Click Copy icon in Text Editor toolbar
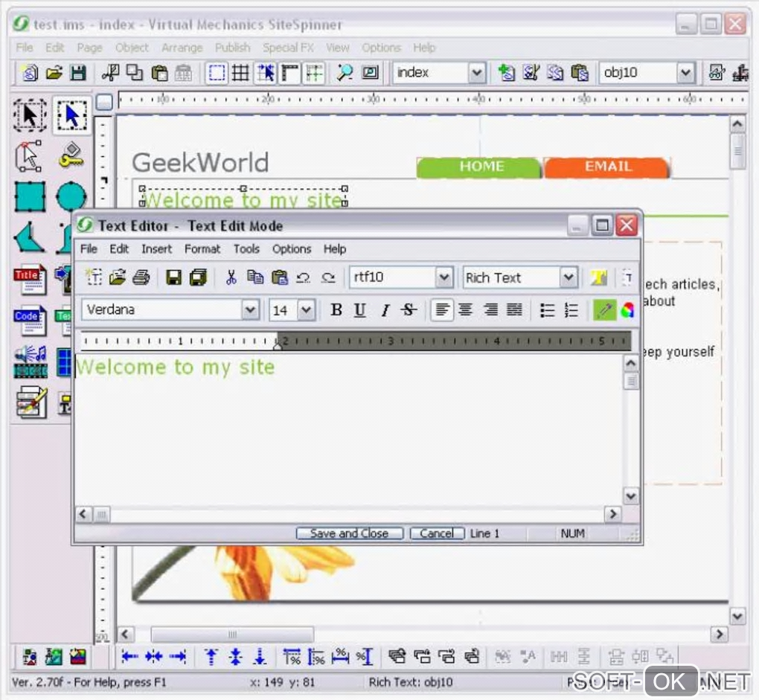This screenshot has width=759, height=700. point(255,277)
